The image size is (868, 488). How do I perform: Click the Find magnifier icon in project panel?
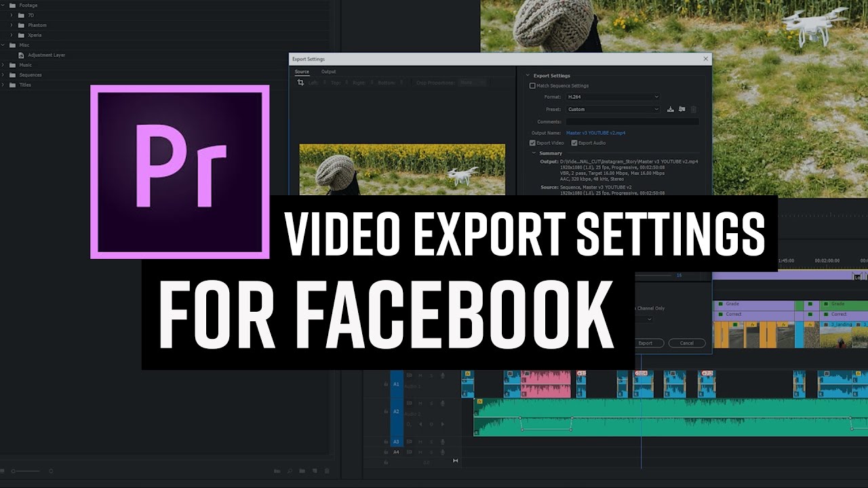[290, 470]
